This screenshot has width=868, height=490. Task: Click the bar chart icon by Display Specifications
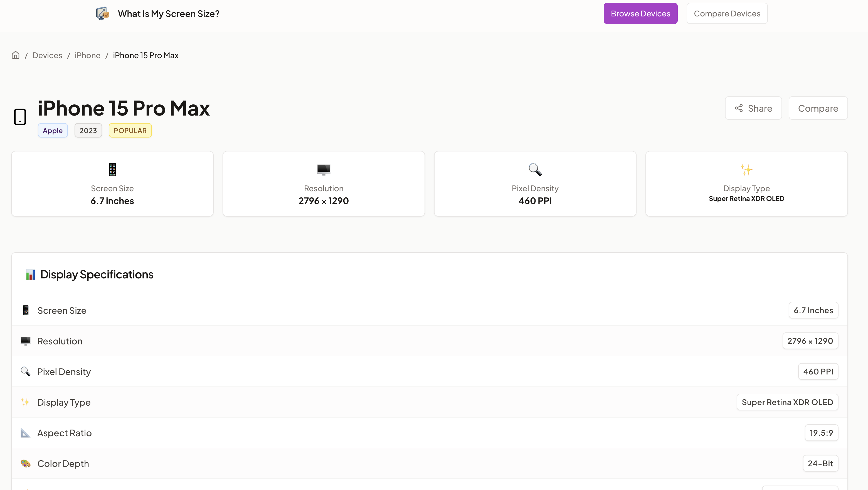30,275
